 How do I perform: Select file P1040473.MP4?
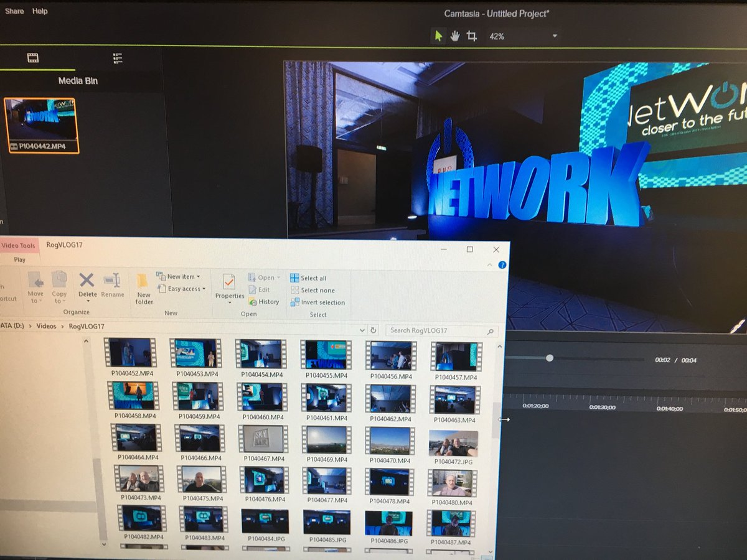coord(139,483)
